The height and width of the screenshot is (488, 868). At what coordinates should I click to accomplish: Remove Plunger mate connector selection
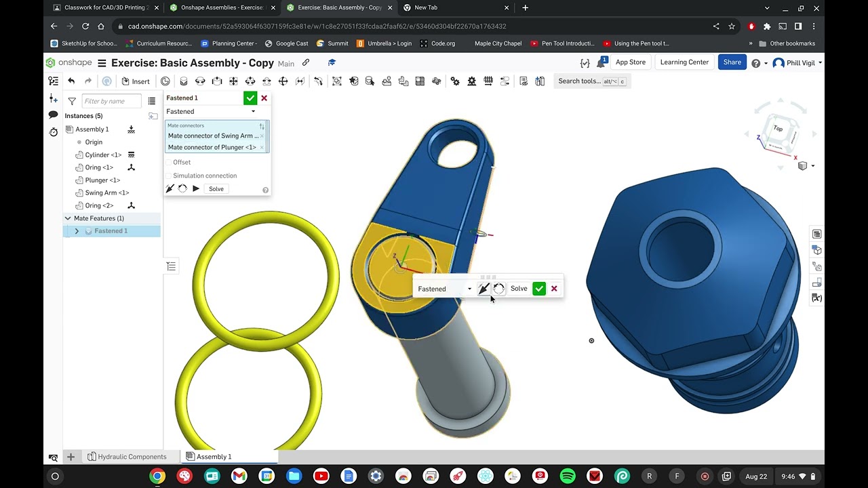[262, 148]
